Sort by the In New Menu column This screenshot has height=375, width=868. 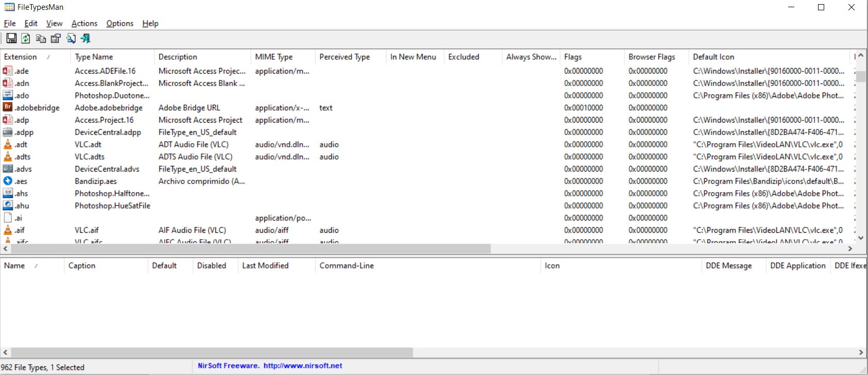pyautogui.click(x=415, y=57)
